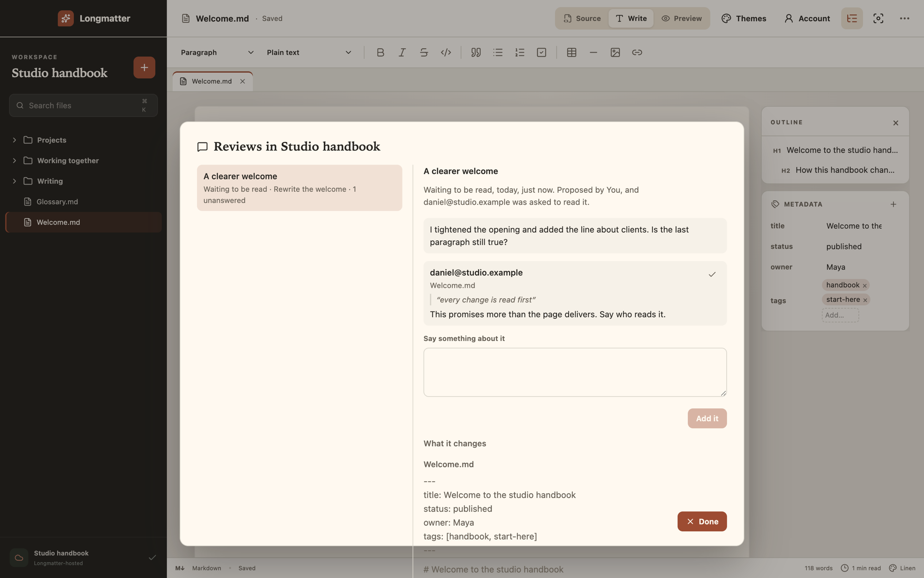
Task: Insert a task checklist
Action: 541,52
